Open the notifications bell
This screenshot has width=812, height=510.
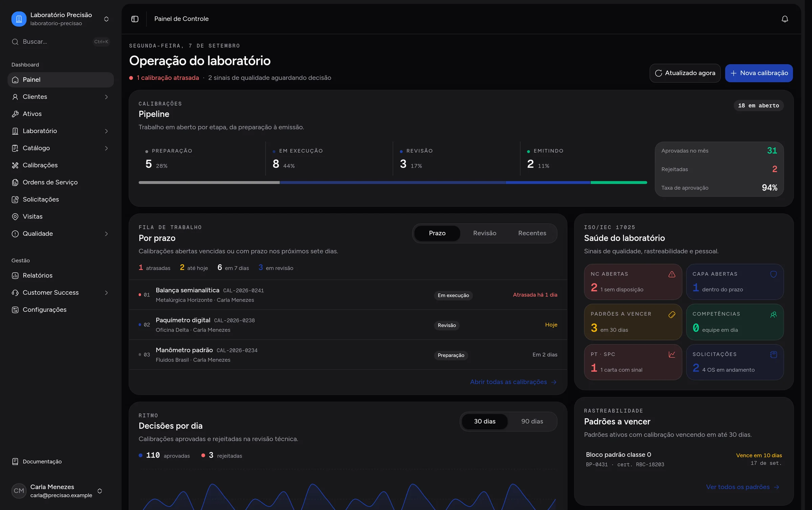pos(785,19)
